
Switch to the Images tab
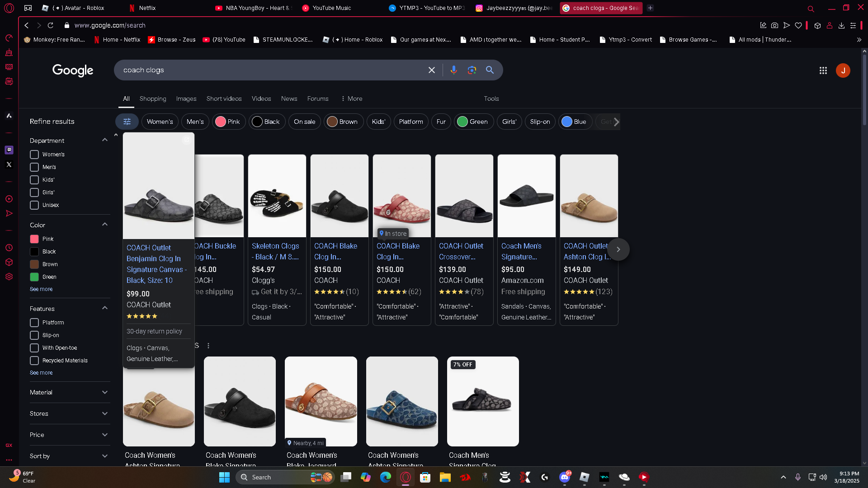pos(186,99)
